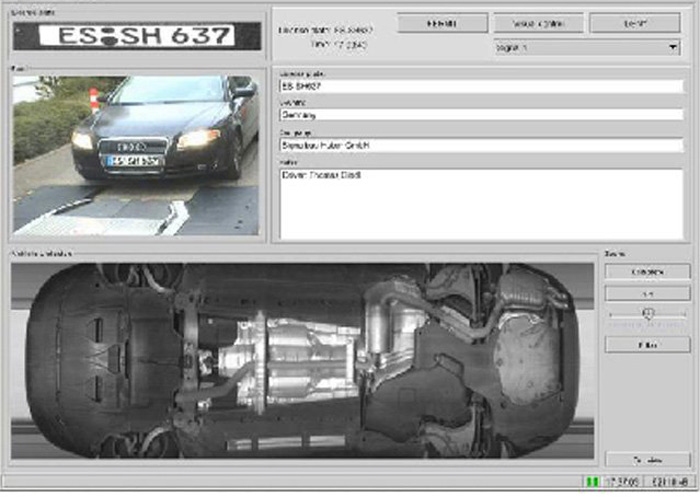
Task: Click the country field containing Germany
Action: click(x=480, y=115)
